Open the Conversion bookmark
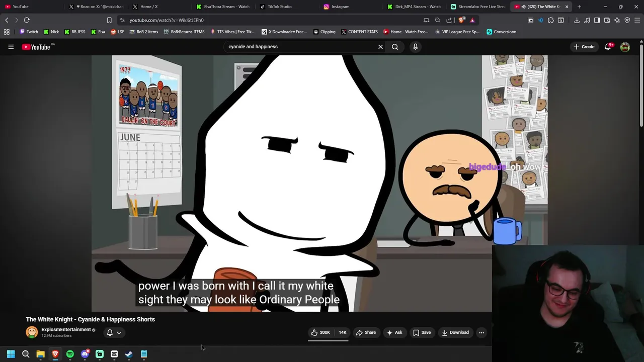The height and width of the screenshot is (362, 644). pyautogui.click(x=501, y=32)
